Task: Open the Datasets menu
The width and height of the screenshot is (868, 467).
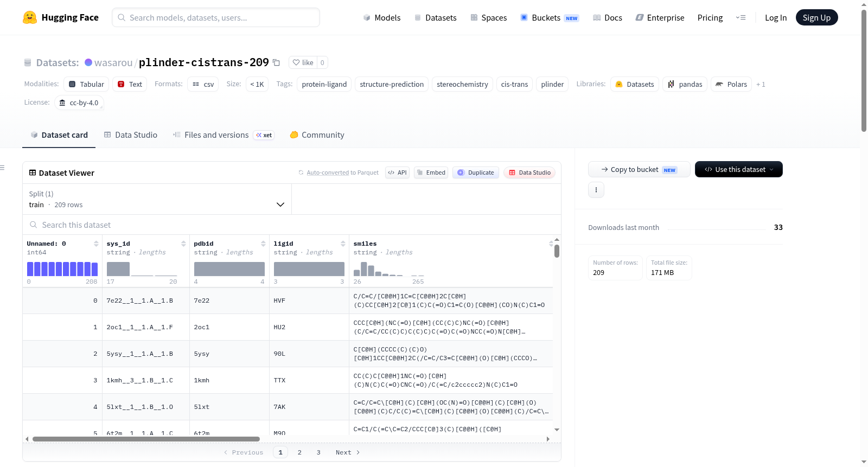Action: click(x=436, y=17)
